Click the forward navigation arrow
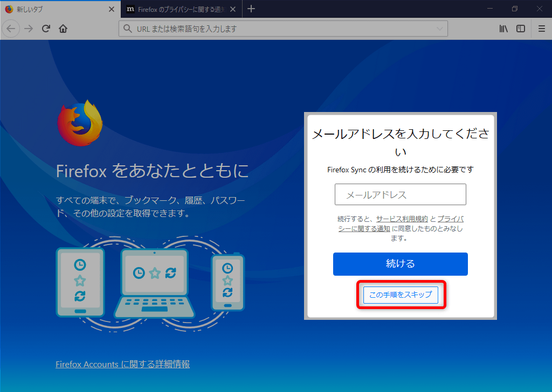This screenshot has height=392, width=552. [28, 29]
